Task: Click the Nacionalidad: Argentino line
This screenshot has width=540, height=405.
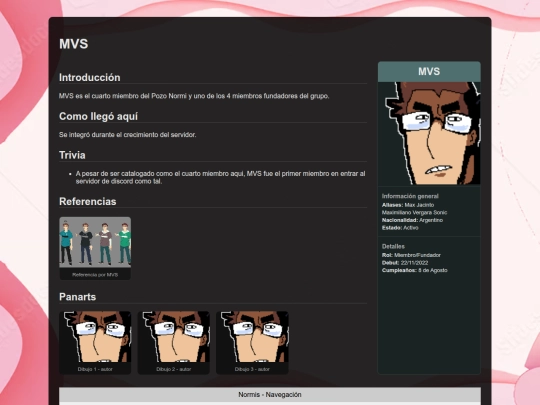Action: click(412, 220)
